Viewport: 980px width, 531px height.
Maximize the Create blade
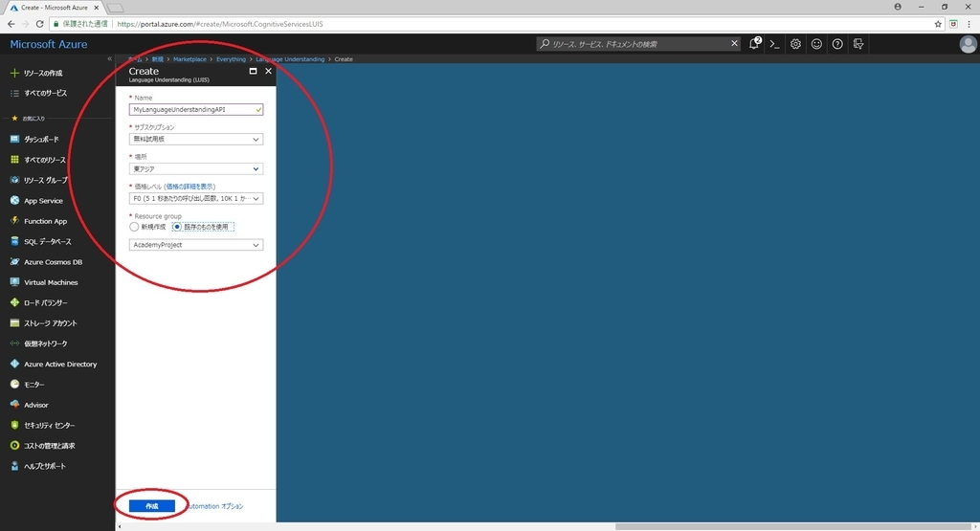pyautogui.click(x=253, y=71)
